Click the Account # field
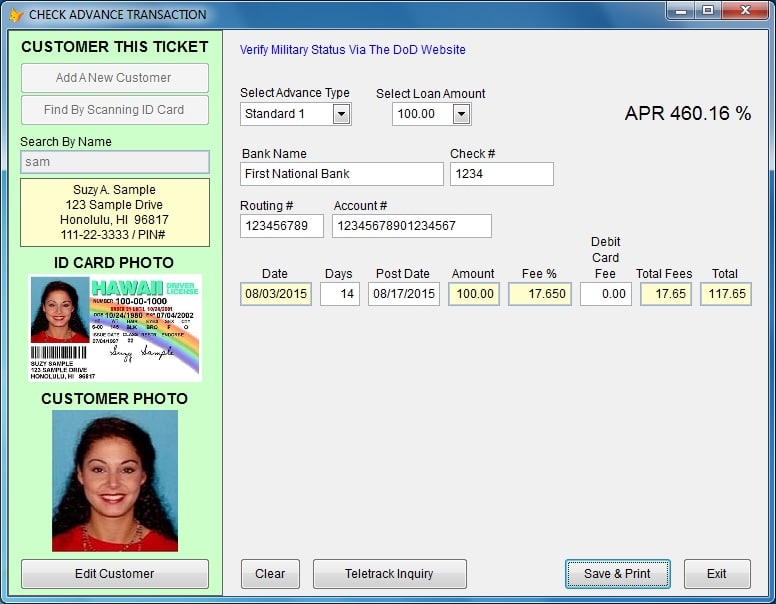The height and width of the screenshot is (604, 776). (x=412, y=226)
